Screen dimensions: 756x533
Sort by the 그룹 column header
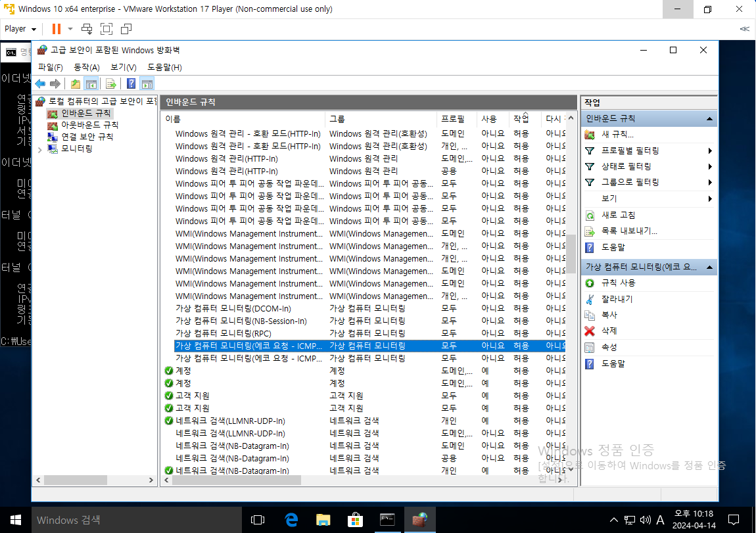(381, 118)
